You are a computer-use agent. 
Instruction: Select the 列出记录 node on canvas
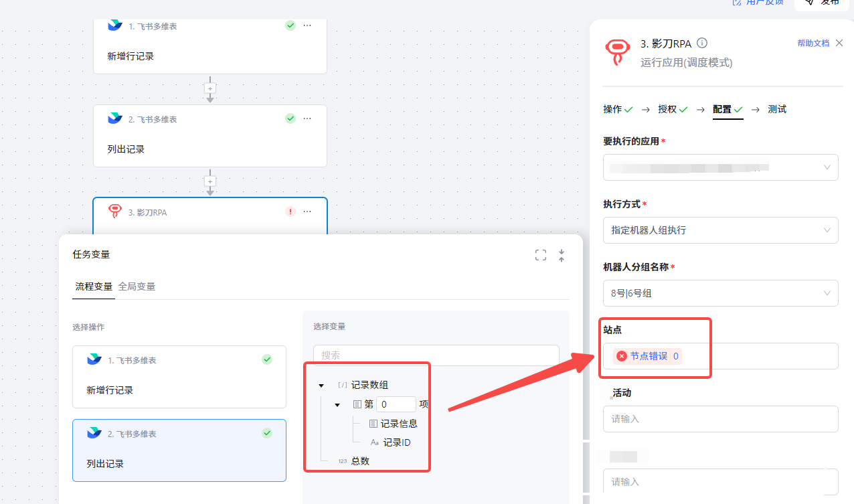click(210, 136)
